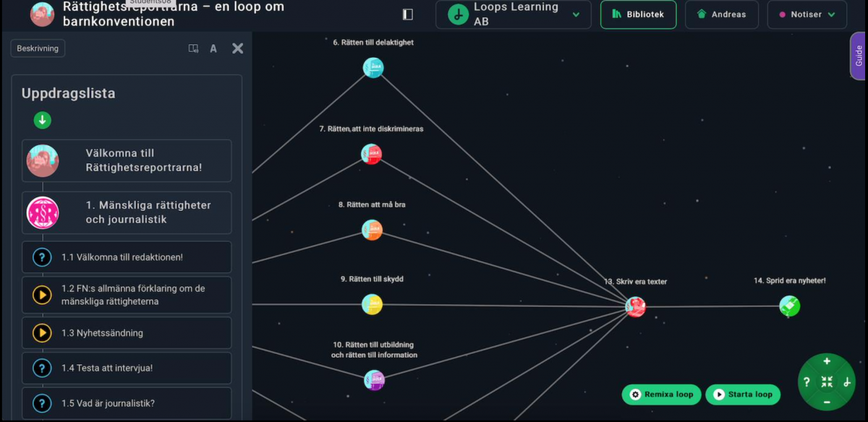
Task: Zoom out with the minus control
Action: point(827,402)
